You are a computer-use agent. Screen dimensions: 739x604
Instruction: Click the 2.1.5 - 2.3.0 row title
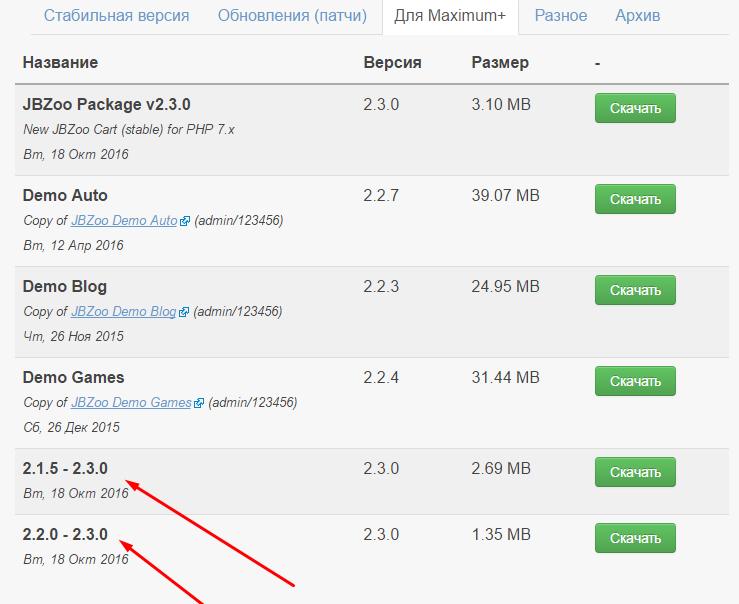click(x=65, y=468)
